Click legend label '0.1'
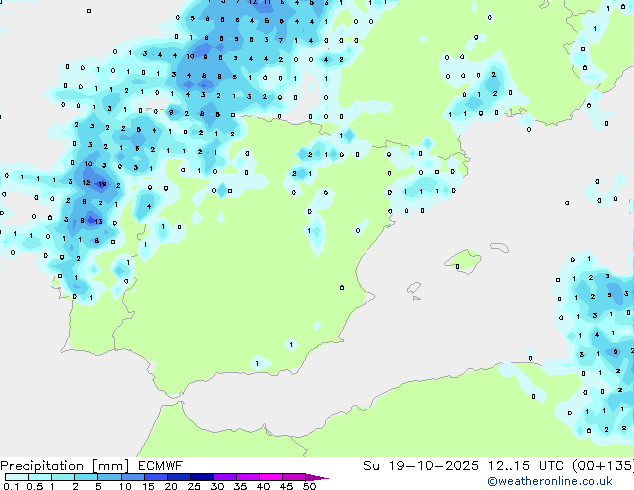Viewport: 634px width, 490px height. click(11, 486)
